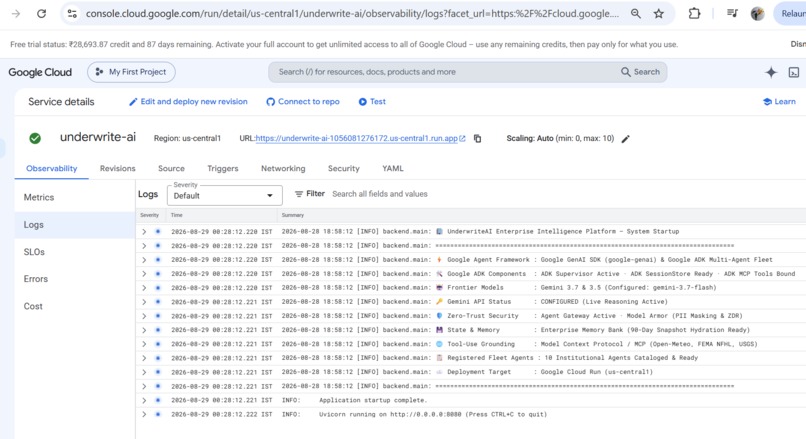Click severity dot of Uvicorn running row
The image size is (806, 439).
pos(158,414)
